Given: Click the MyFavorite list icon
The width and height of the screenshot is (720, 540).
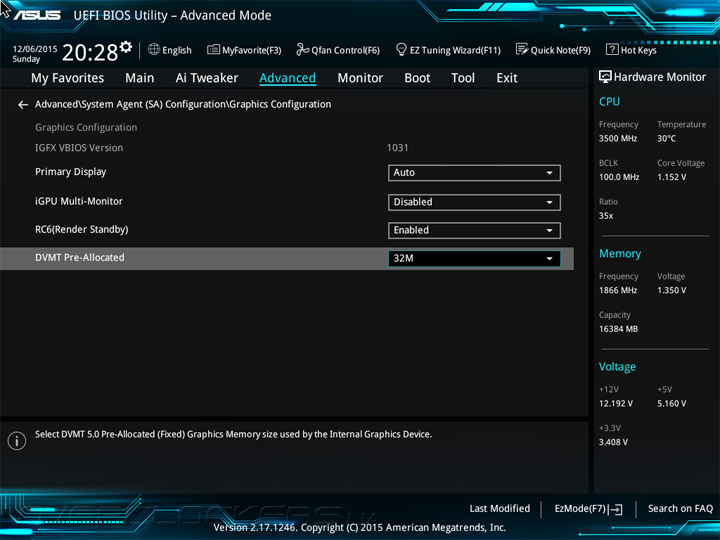Looking at the screenshot, I should point(213,49).
